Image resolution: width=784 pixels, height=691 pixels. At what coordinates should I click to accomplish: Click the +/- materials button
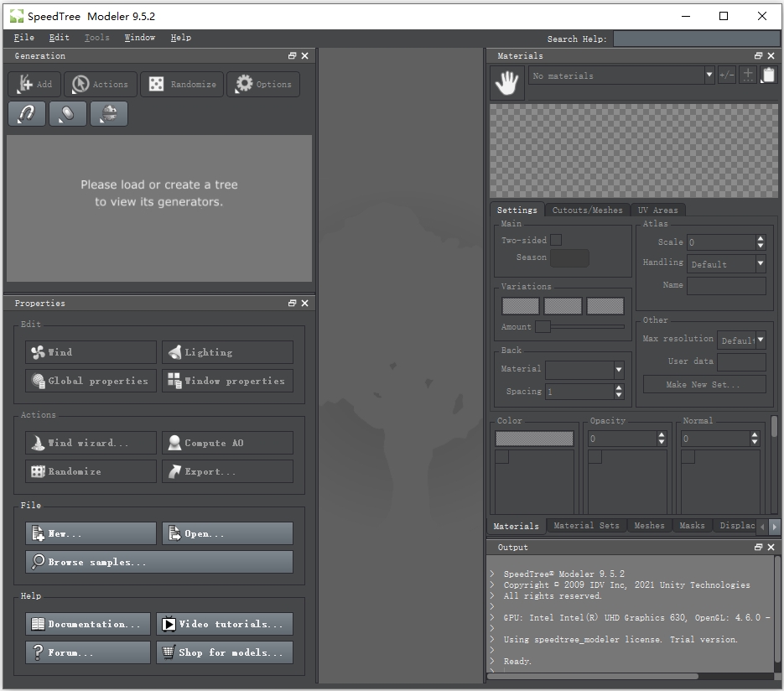(726, 75)
